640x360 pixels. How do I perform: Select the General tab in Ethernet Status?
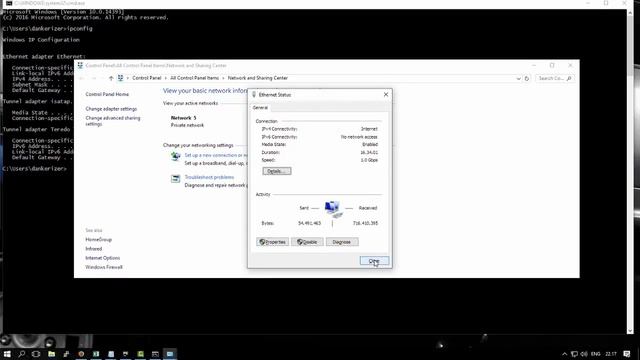pos(260,108)
